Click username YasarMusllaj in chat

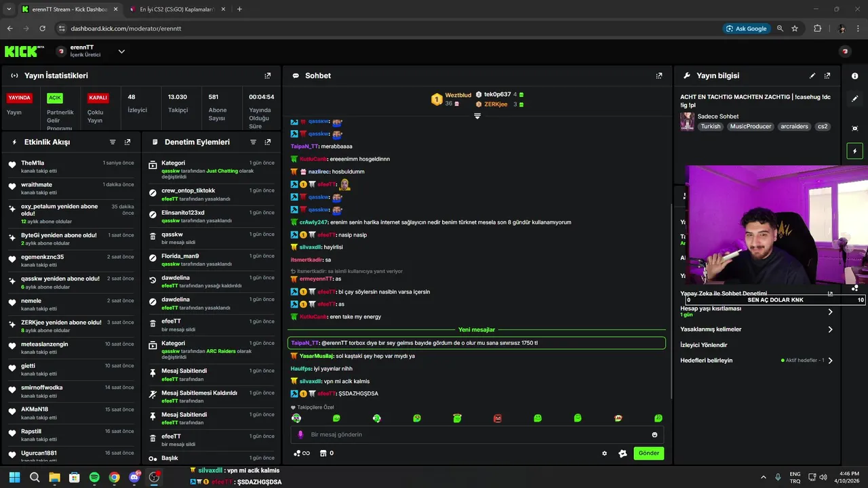pos(316,356)
